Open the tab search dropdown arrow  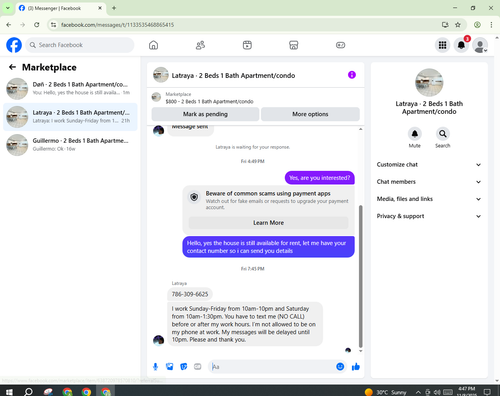pyautogui.click(x=7, y=8)
